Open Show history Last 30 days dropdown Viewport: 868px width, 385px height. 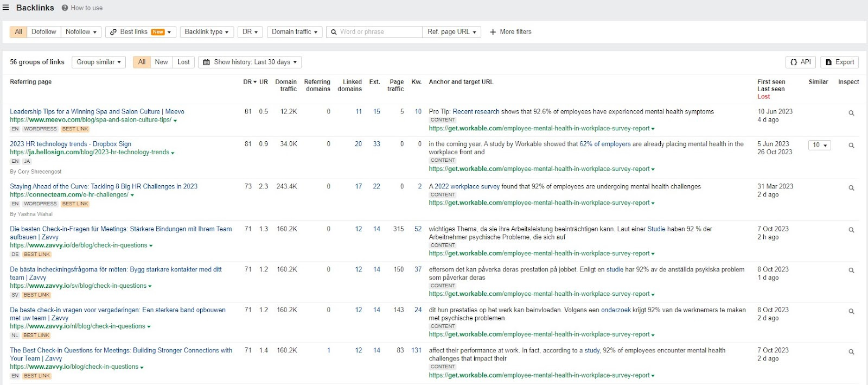250,62
